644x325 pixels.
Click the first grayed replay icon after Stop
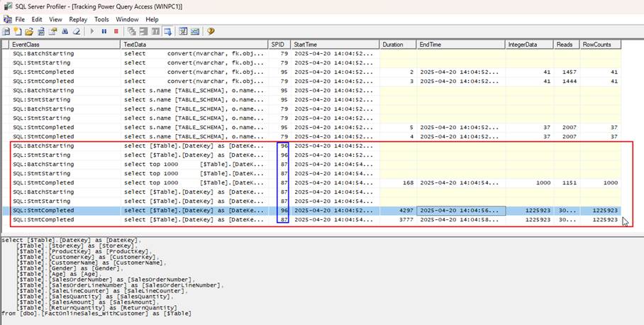pyautogui.click(x=131, y=31)
